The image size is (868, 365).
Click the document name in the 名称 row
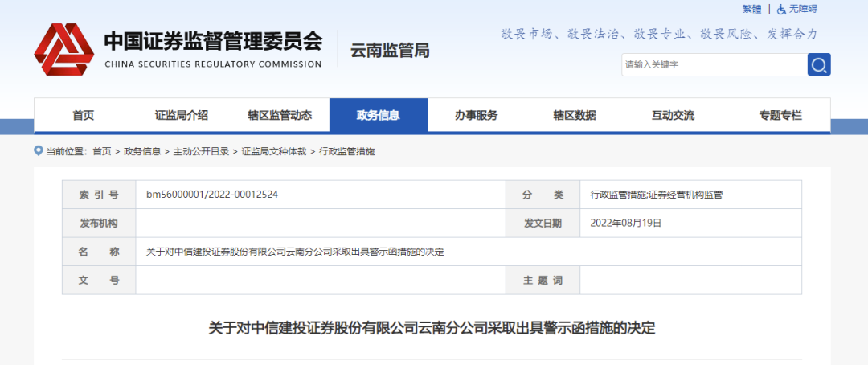click(295, 252)
